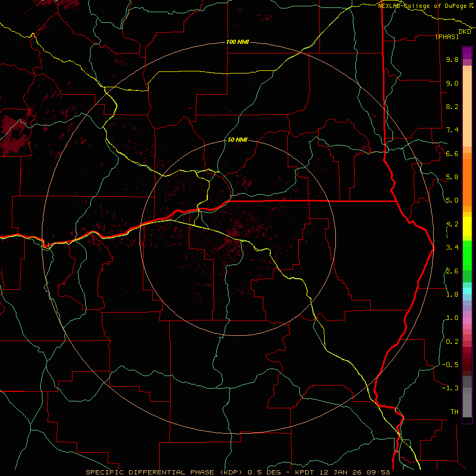This screenshot has width=476, height=476.
Task: Click the 9.0 value on color scale
Action: [x=452, y=83]
